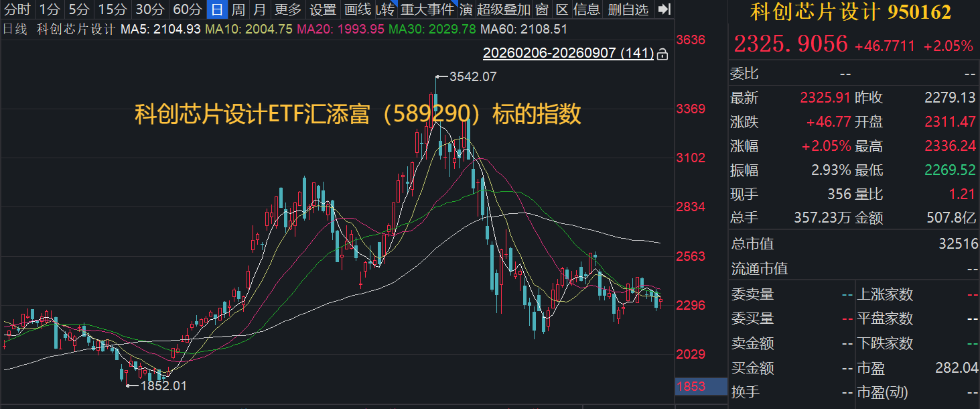Click the 科创芯片设计 950162 title
Viewport: 980px width, 409px height.
[851, 11]
